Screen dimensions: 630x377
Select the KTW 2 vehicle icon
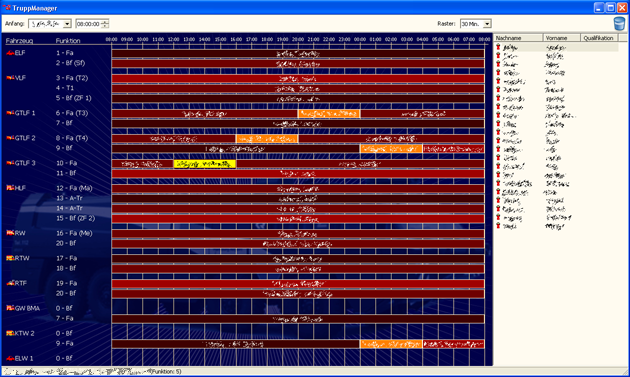tap(10, 333)
